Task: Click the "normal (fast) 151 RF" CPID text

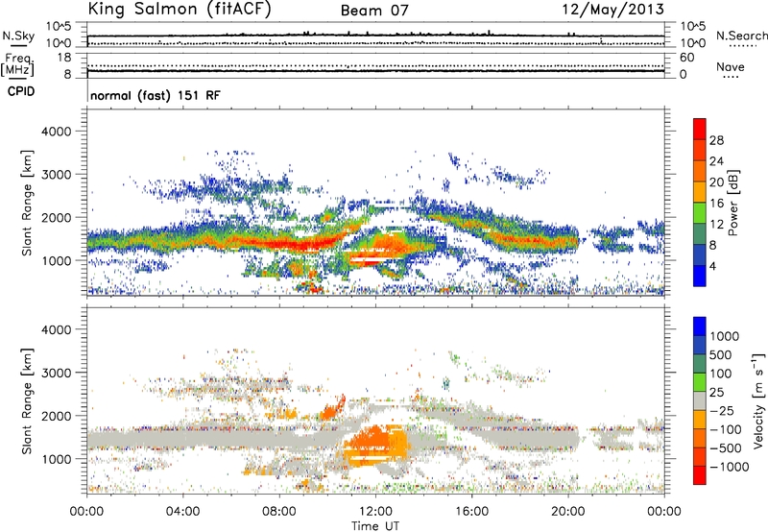Action: click(x=156, y=95)
